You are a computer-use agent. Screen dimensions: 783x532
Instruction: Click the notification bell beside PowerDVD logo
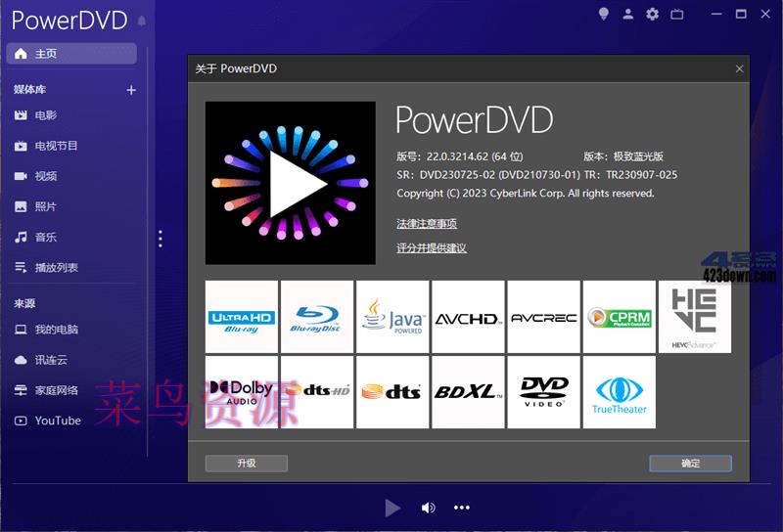[x=142, y=21]
